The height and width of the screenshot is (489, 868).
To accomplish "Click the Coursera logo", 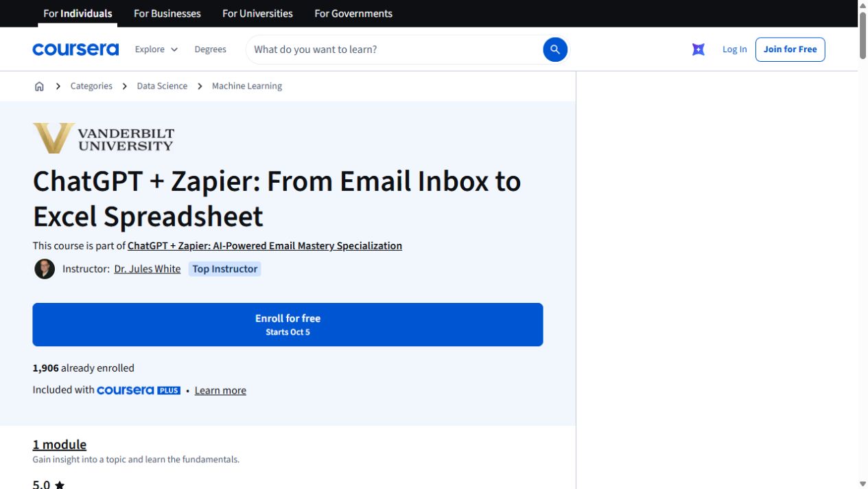I will (75, 49).
